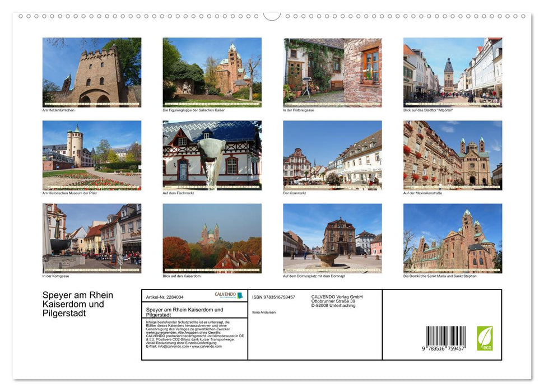Image resolution: width=544 pixels, height=392 pixels.
Task: Click the CALVENDO logo
Action: (x=229, y=295)
